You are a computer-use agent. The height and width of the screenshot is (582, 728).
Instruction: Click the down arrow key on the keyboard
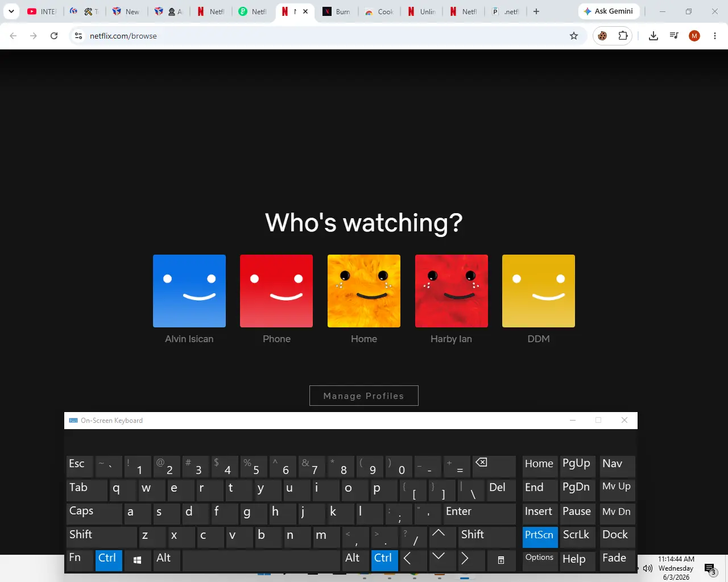point(442,559)
